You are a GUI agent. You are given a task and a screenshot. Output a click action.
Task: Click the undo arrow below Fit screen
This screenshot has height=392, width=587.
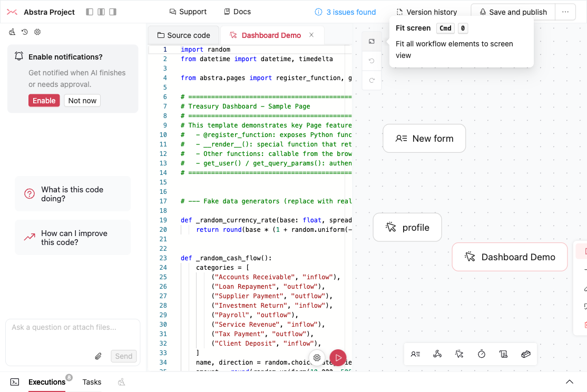pos(371,61)
